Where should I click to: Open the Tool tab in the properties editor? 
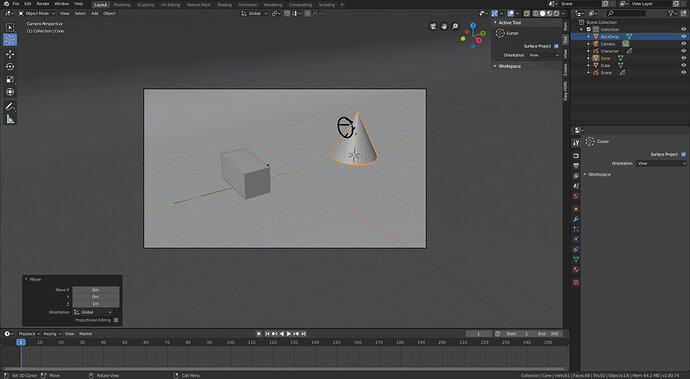[576, 143]
